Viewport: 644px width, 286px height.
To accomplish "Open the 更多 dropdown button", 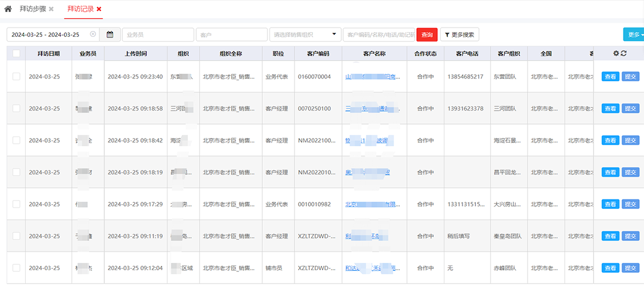I will pyautogui.click(x=634, y=35).
